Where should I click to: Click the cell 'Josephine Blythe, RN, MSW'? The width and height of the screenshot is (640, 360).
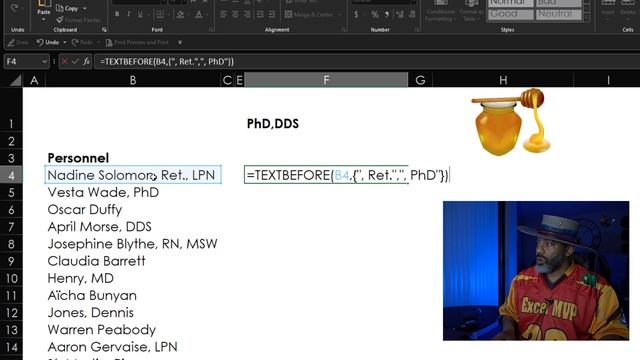click(132, 244)
